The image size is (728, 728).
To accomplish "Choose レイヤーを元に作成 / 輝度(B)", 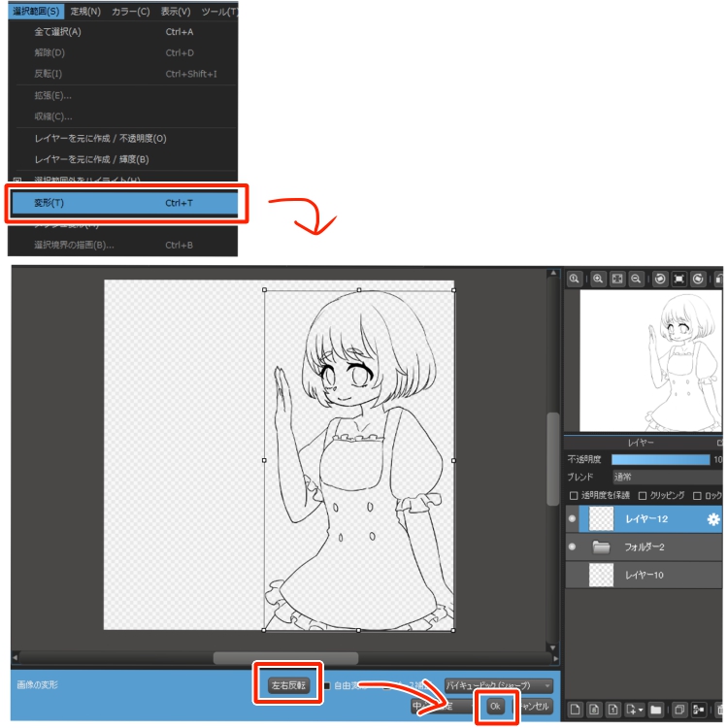I will [123, 159].
